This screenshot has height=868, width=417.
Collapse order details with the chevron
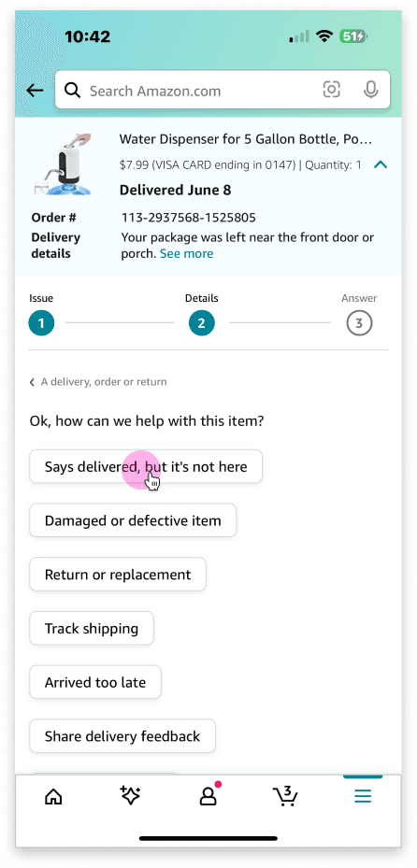pyautogui.click(x=381, y=164)
